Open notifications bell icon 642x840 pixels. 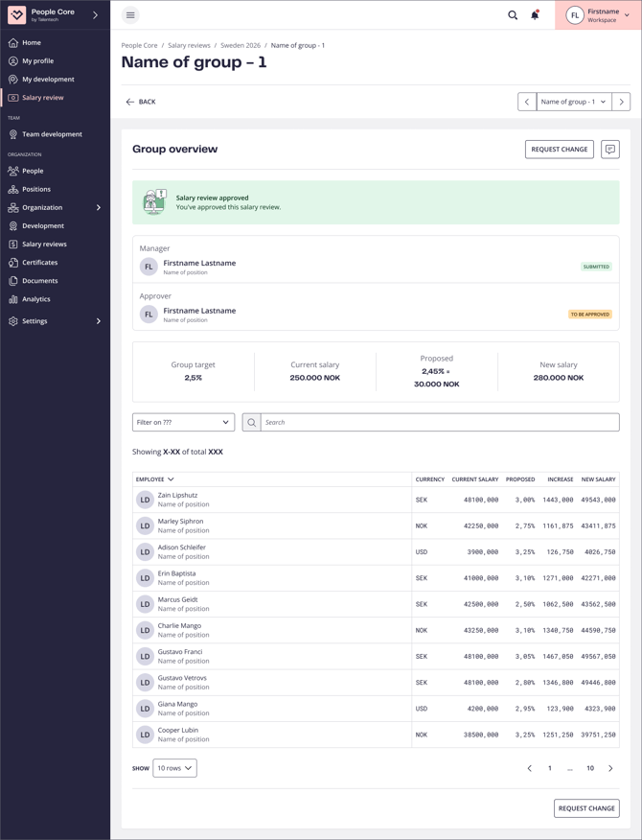[x=535, y=15]
